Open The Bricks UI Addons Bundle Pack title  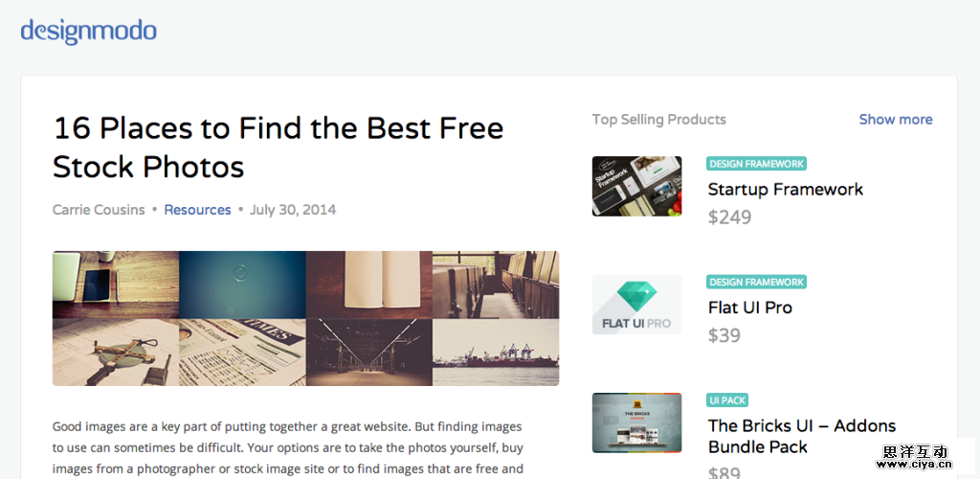(x=801, y=436)
